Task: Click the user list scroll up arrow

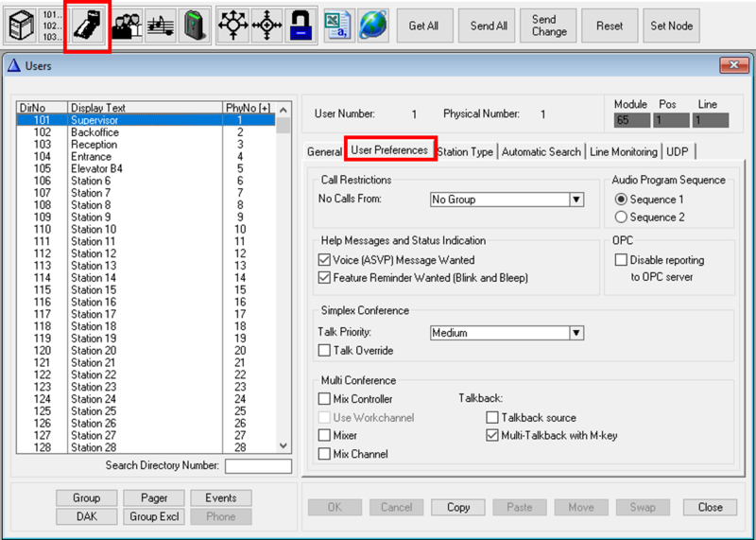Action: (x=283, y=110)
